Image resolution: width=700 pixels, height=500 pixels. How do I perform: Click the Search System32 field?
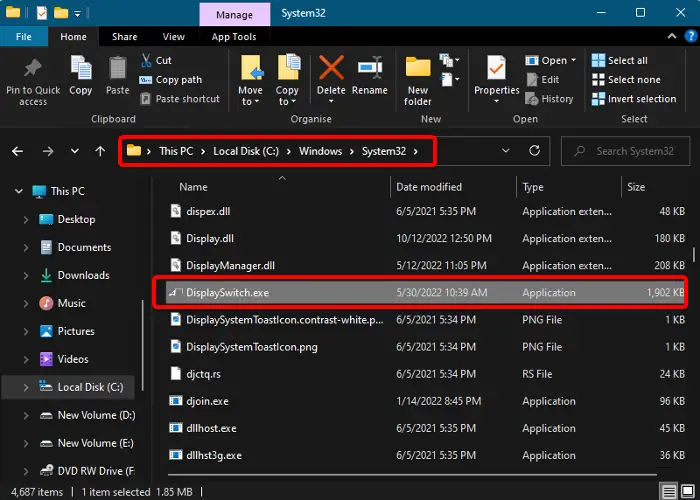pos(625,151)
